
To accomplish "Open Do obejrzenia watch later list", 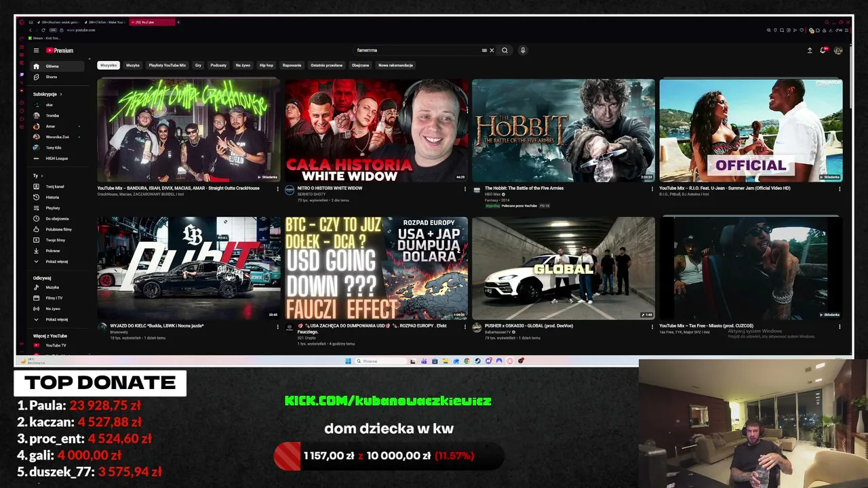I will [x=57, y=219].
